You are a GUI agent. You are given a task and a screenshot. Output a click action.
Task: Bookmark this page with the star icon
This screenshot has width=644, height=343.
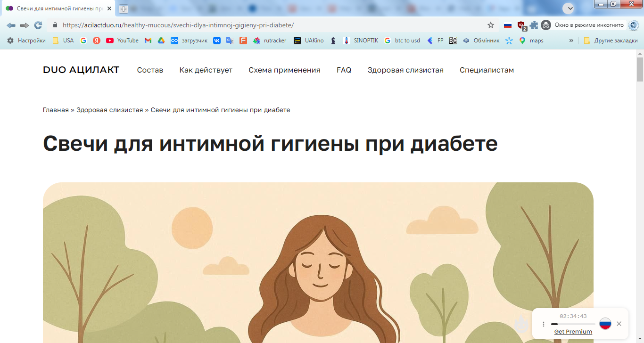pos(491,25)
